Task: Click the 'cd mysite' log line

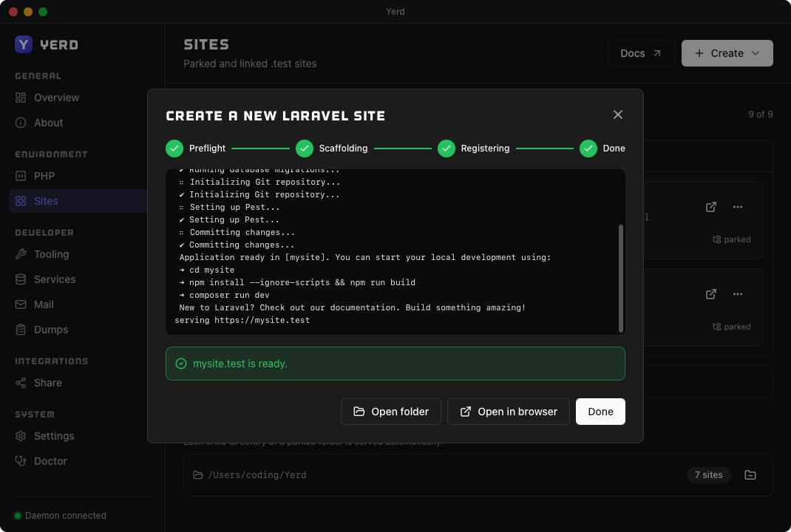Action: coord(207,270)
